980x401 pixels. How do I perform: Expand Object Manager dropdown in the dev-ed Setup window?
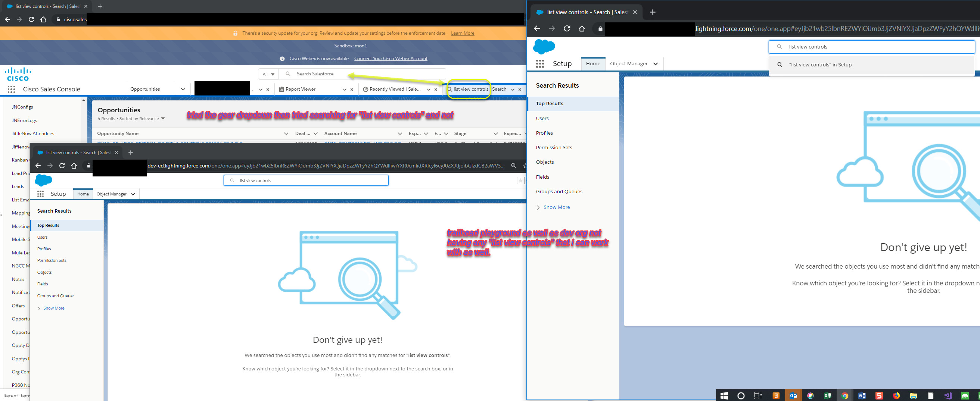(x=133, y=194)
